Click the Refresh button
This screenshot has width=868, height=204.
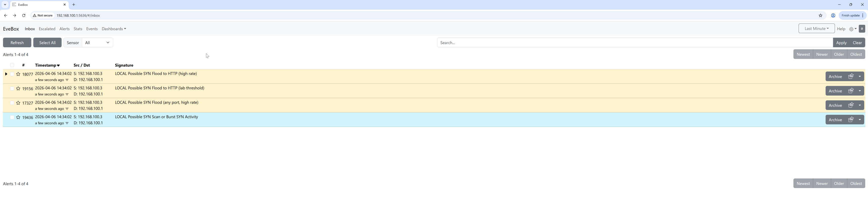pyautogui.click(x=17, y=42)
